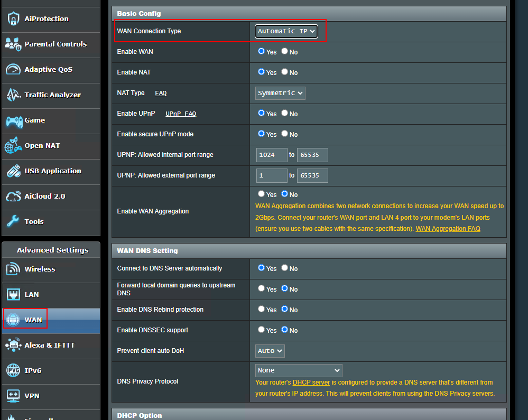The width and height of the screenshot is (528, 420).
Task: Go to Game menu label
Action: [35, 120]
